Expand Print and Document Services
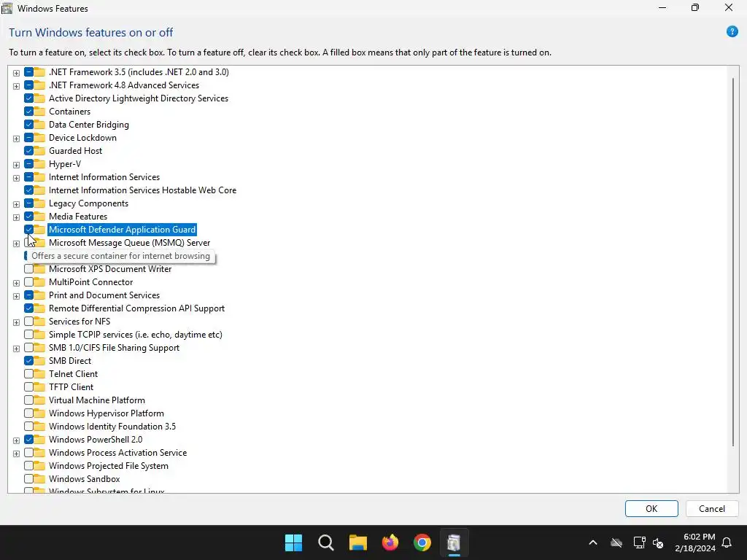The image size is (747, 560). (16, 296)
